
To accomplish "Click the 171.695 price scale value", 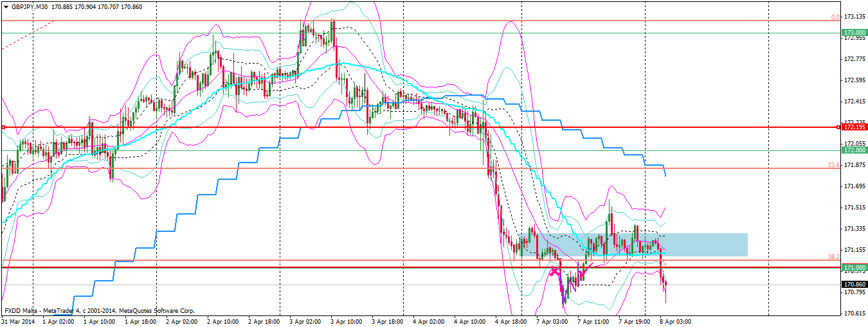I will click(854, 186).
